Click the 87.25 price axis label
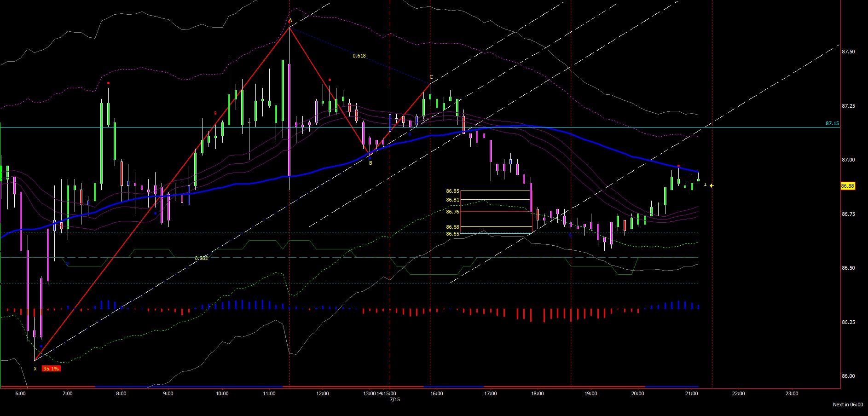 [848, 106]
